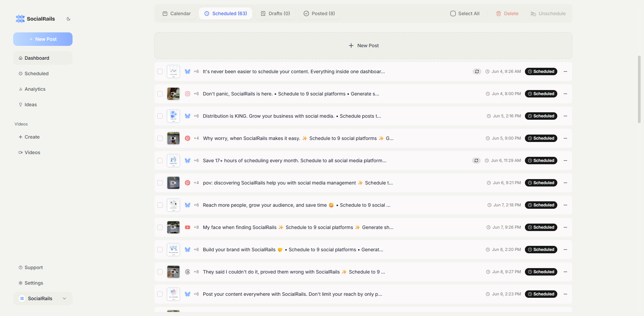The width and height of the screenshot is (644, 316).
Task: Select the Instagram icon on the 'Don't panic' post
Action: pyautogui.click(x=188, y=94)
